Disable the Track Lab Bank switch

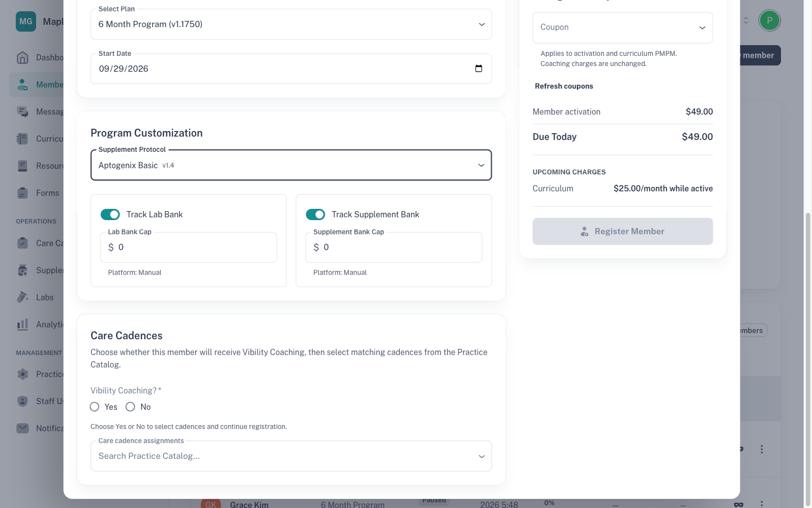point(111,214)
